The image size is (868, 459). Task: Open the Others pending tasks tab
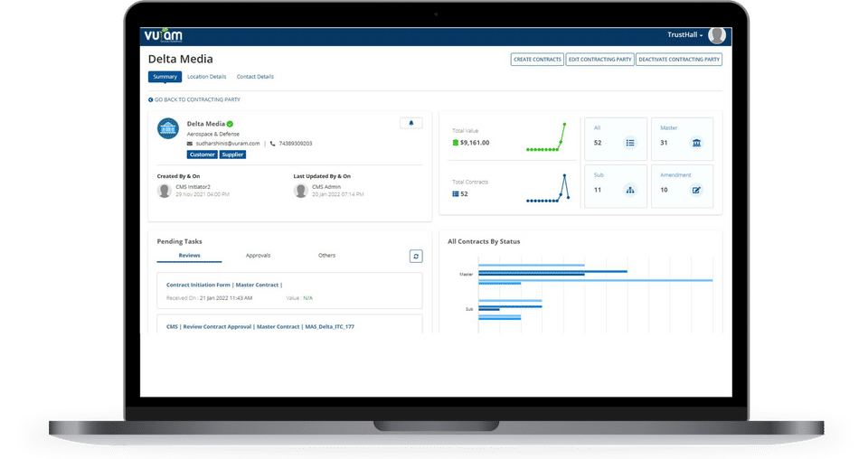click(326, 256)
